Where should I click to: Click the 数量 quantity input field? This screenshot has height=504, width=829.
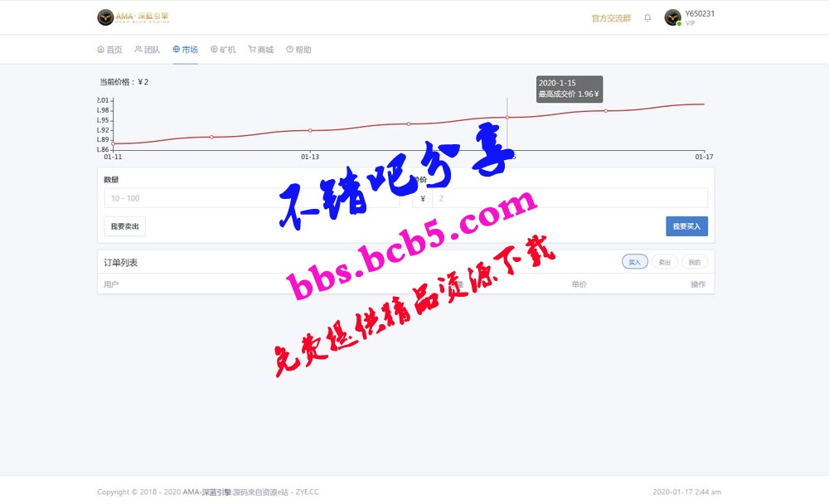tap(249, 198)
